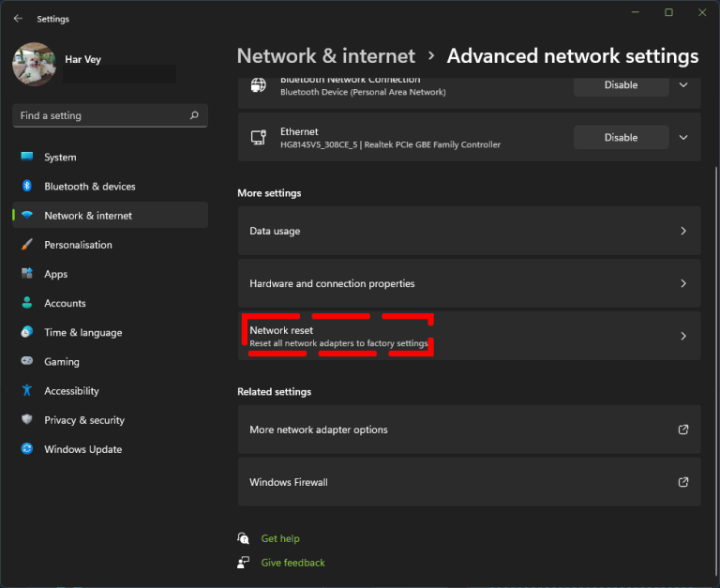Image resolution: width=720 pixels, height=588 pixels.
Task: Click the Data usage chevron arrow
Action: (x=683, y=231)
